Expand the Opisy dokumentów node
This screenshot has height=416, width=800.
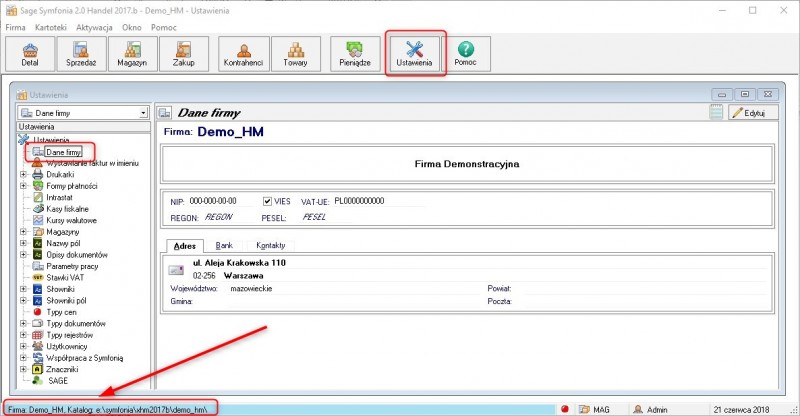tap(23, 255)
